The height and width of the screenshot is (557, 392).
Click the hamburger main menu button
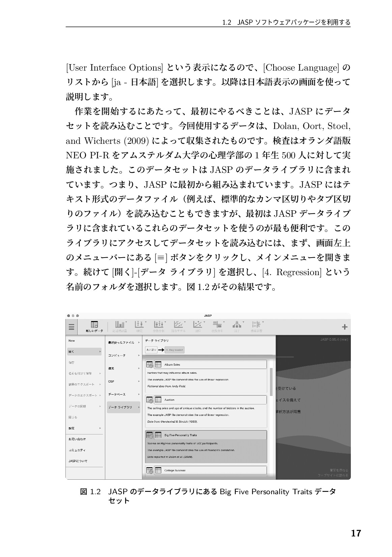(x=71, y=327)
